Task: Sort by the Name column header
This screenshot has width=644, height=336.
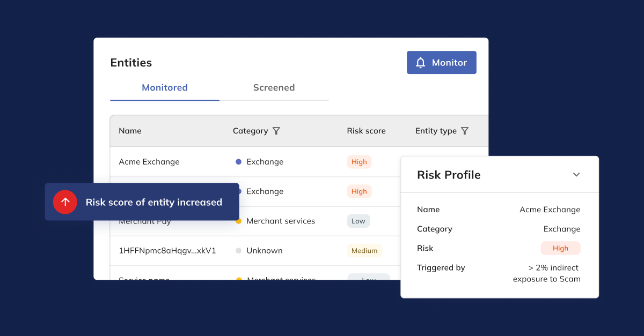Action: 130,131
